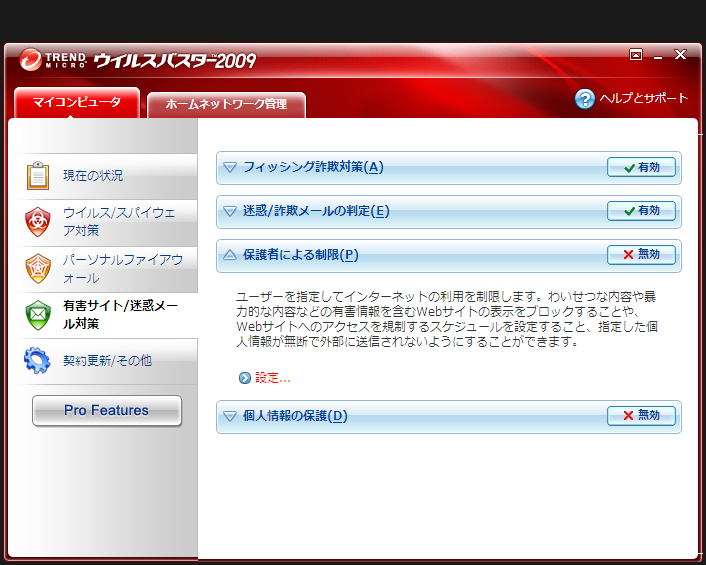Click the 迷惑/詐欺メールの判定(E) heading text
This screenshot has width=706, height=565.
[x=316, y=211]
